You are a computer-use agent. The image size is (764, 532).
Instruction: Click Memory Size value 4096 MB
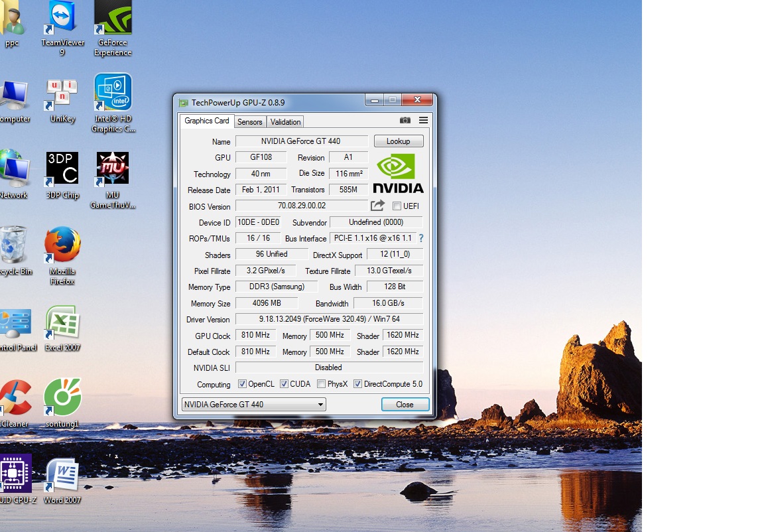point(267,303)
